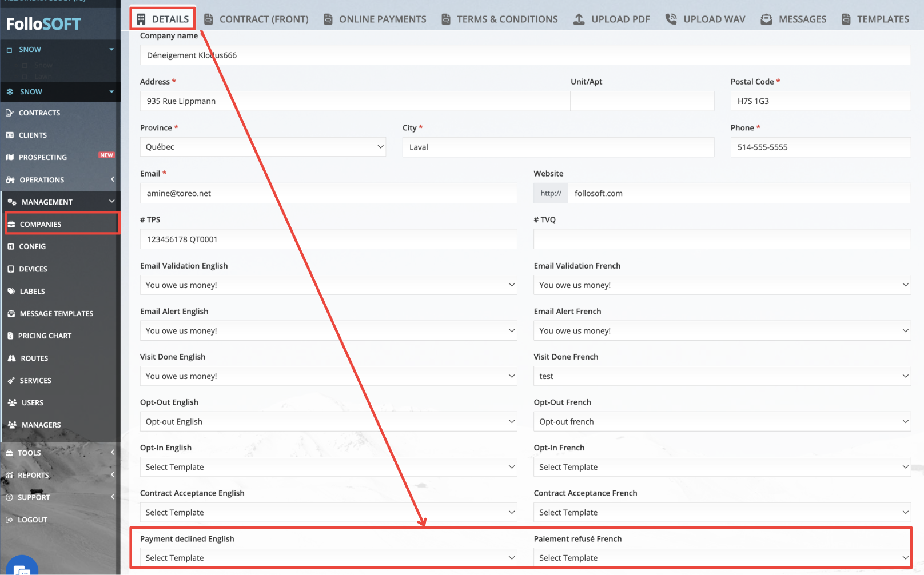Click the Companies briefcase icon

pyautogui.click(x=11, y=224)
